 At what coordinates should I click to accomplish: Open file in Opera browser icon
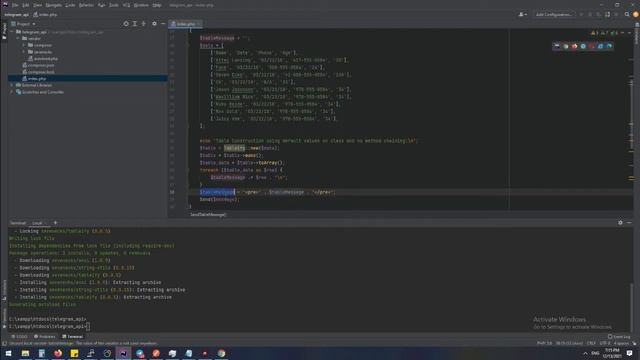coord(592,46)
